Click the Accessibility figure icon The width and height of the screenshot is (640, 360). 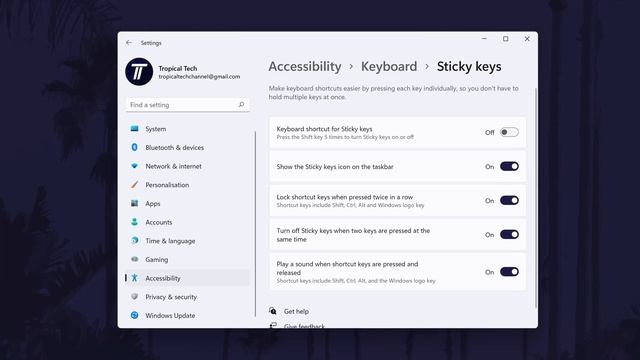(134, 278)
